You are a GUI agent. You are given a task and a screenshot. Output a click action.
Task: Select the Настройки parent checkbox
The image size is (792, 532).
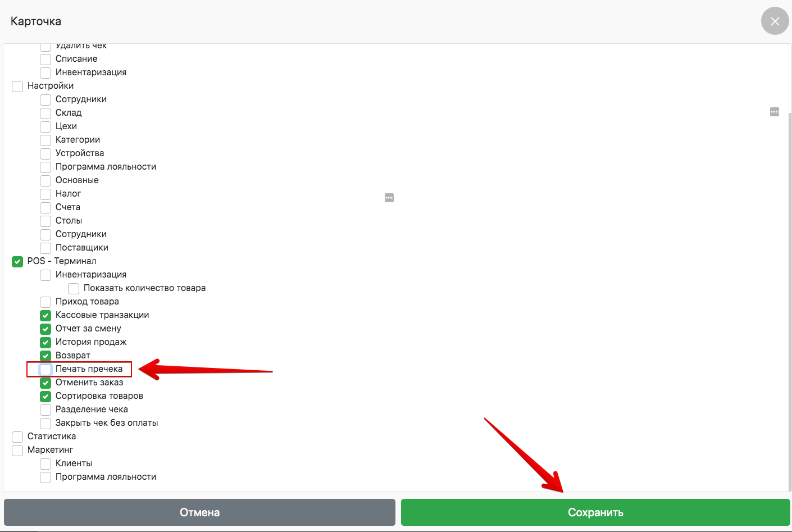17,86
